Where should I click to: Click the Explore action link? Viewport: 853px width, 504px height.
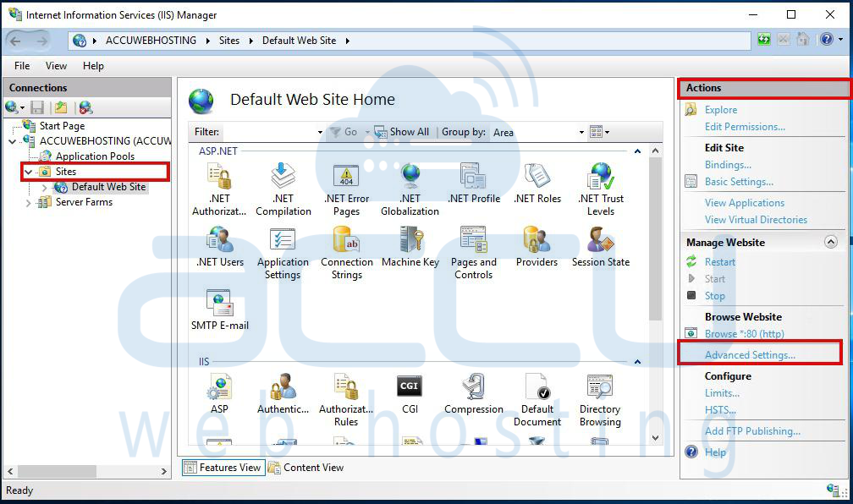click(721, 110)
